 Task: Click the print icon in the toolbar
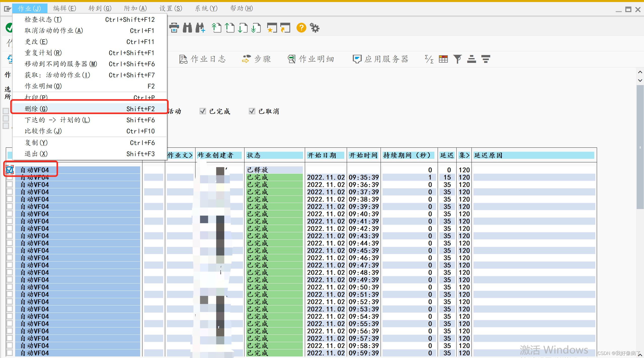pyautogui.click(x=174, y=28)
